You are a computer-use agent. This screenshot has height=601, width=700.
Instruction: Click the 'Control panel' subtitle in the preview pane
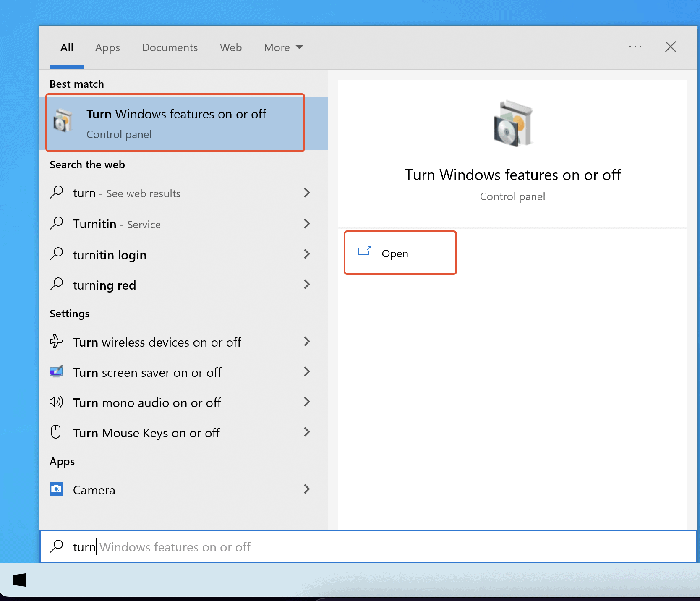[x=512, y=196]
